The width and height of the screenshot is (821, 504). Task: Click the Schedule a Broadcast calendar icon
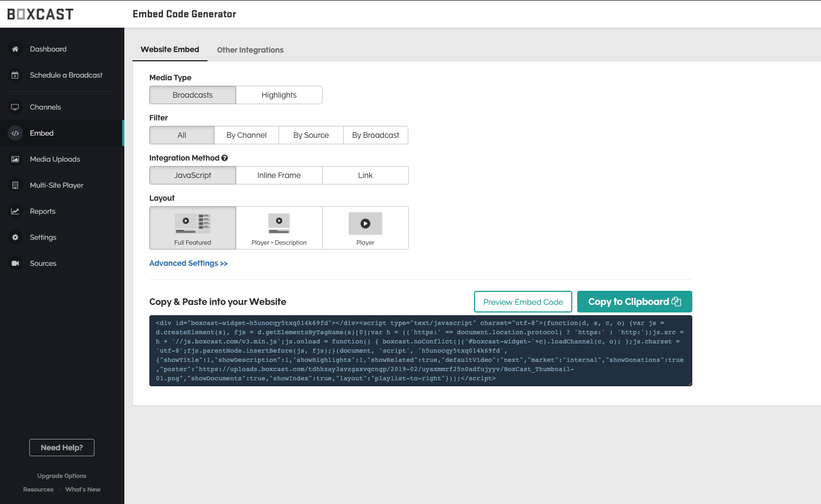tap(15, 75)
